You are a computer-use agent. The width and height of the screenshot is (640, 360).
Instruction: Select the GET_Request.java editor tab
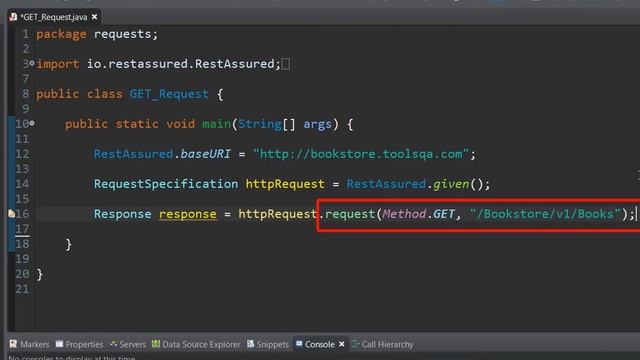(x=53, y=17)
